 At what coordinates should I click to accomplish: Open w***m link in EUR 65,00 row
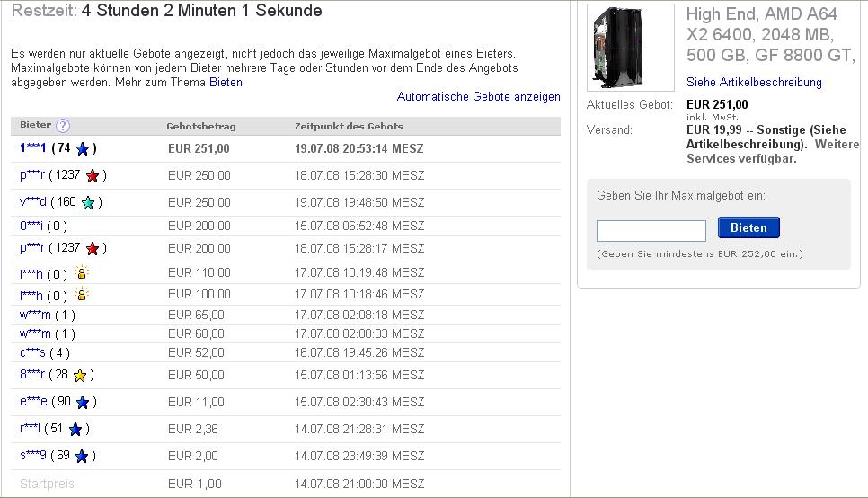(35, 316)
